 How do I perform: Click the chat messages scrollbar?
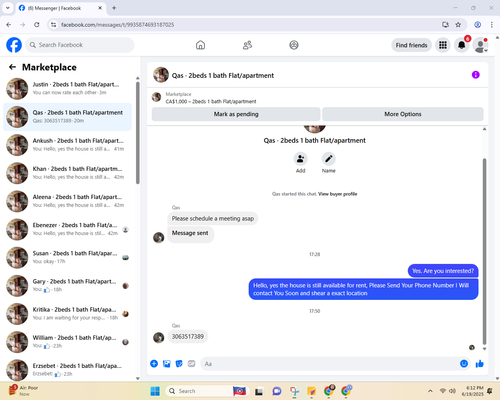pos(484,252)
